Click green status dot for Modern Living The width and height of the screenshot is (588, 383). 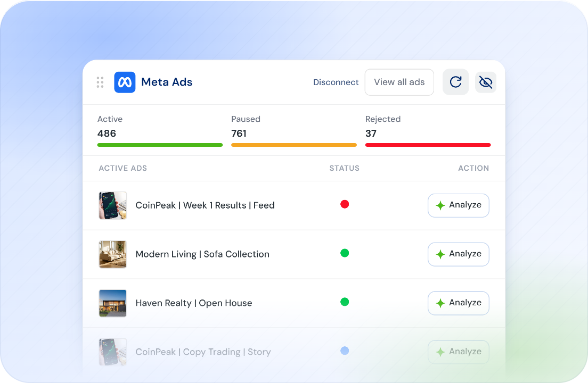click(x=345, y=253)
